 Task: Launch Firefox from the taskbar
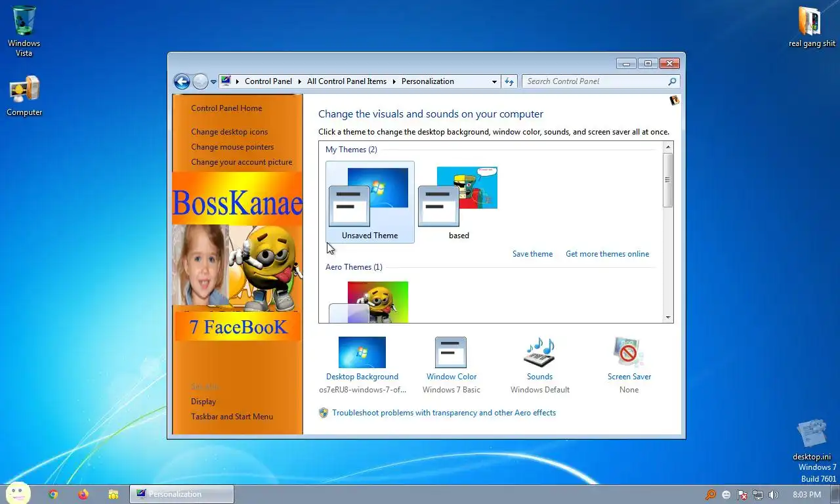(83, 494)
